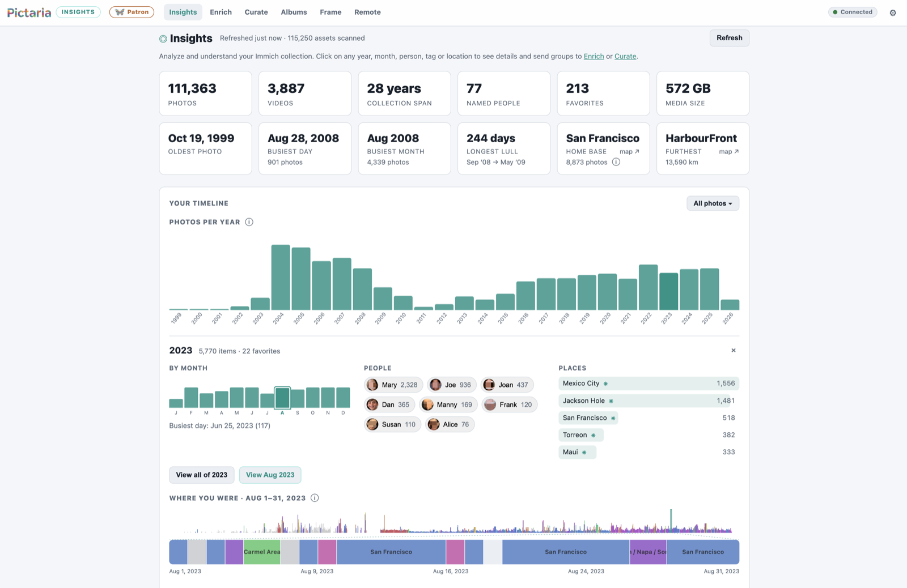Open the All photos dropdown
907x588 pixels.
[x=713, y=203]
